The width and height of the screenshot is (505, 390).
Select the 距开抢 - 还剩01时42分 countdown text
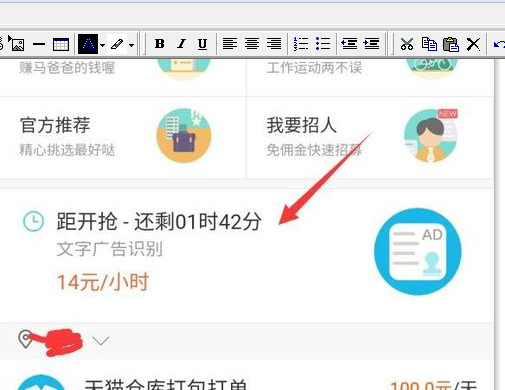(x=159, y=221)
